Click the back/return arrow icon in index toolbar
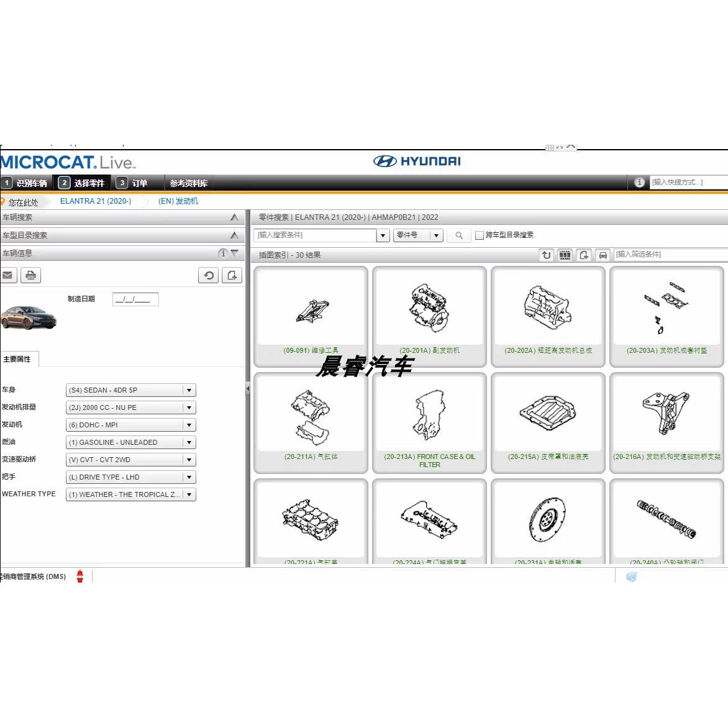 547,255
